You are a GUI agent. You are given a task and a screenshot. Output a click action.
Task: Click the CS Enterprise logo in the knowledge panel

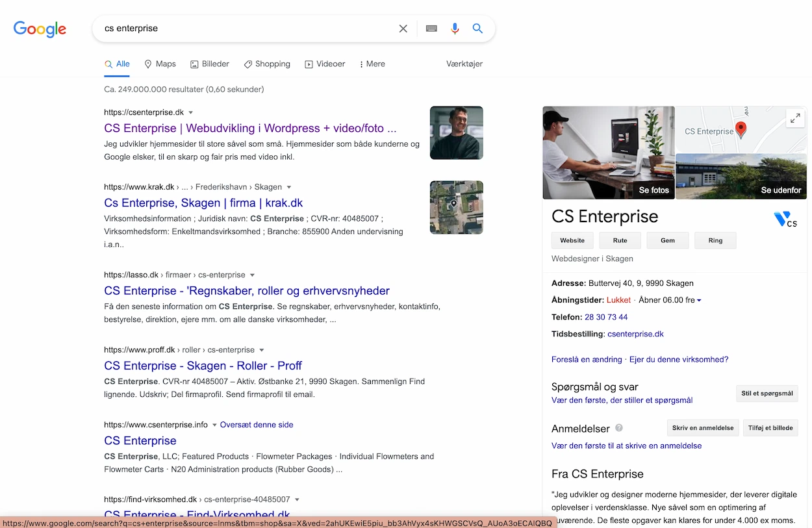(x=786, y=220)
